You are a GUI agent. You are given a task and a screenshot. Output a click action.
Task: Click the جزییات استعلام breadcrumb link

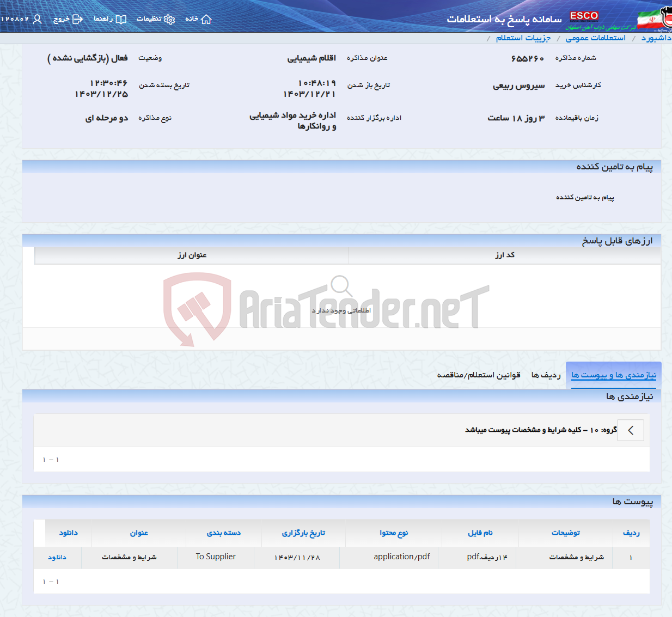523,38
